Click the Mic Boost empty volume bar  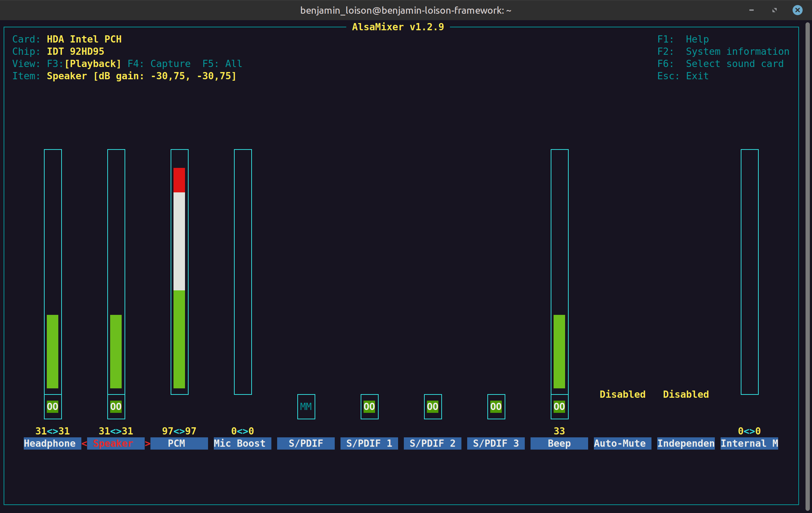click(243, 272)
